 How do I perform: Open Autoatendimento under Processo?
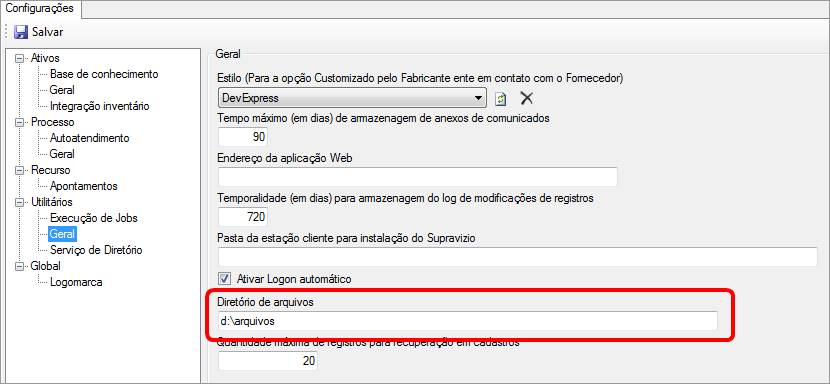pos(89,138)
